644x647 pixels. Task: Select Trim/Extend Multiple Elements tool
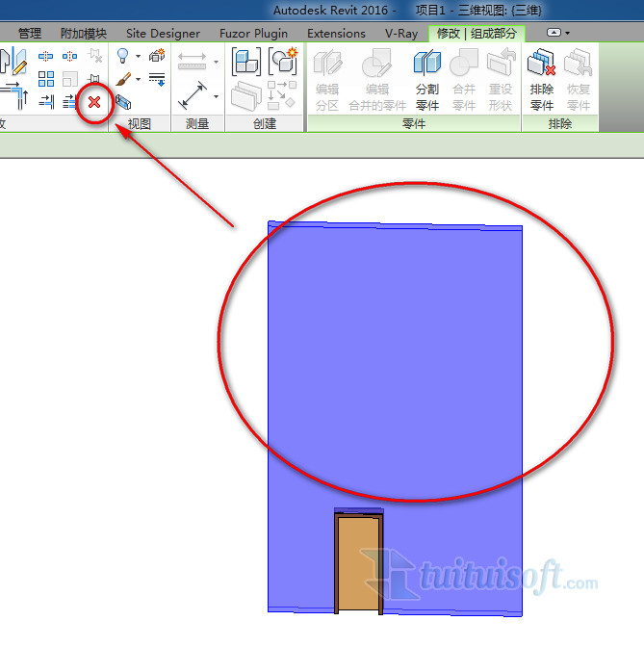coord(69,101)
